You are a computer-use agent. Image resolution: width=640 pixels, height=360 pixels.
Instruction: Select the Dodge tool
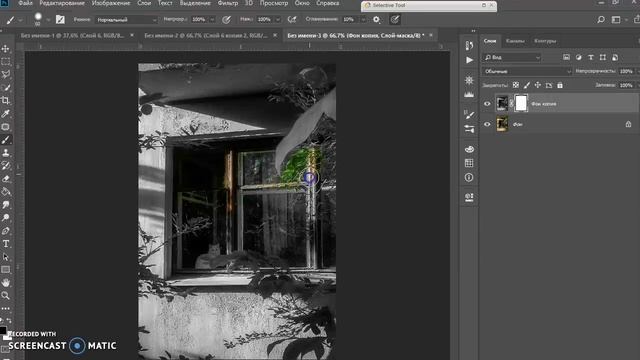[x=6, y=218]
